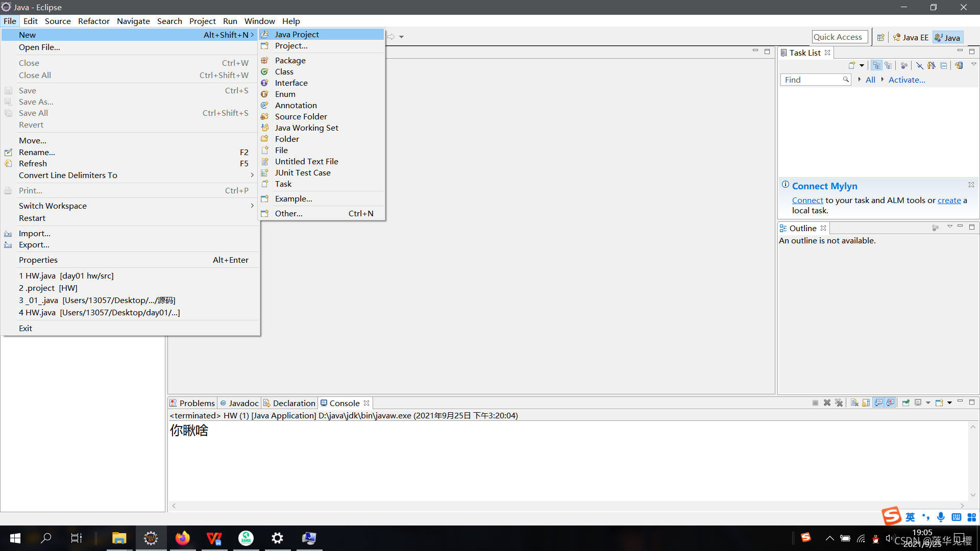Toggle show console when standard out changes

[x=878, y=403]
